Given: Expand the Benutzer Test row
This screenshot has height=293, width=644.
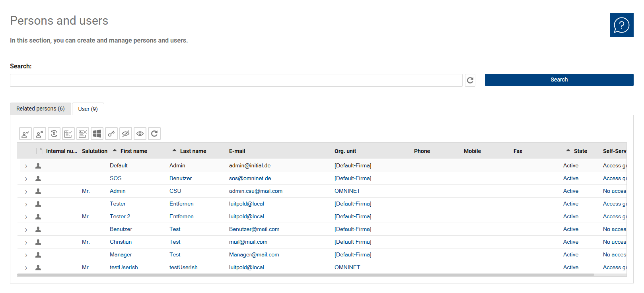Looking at the screenshot, I should pyautogui.click(x=26, y=230).
